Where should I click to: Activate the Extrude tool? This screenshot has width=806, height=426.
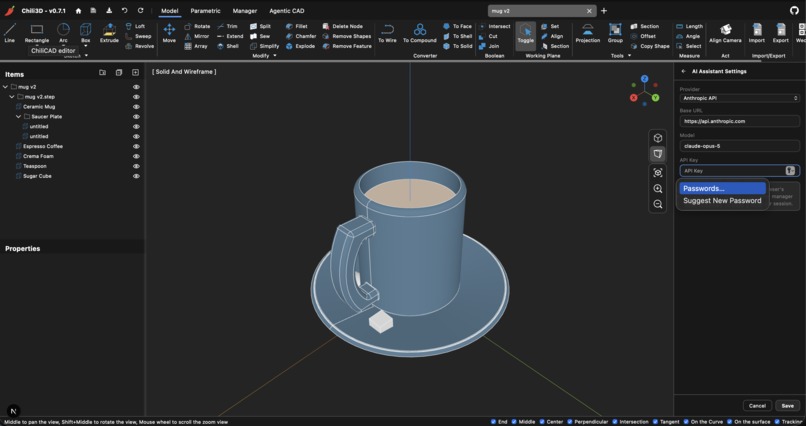pyautogui.click(x=109, y=33)
